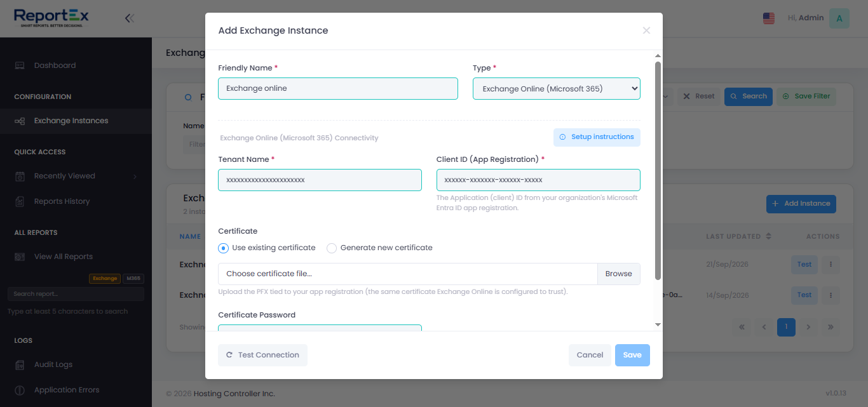The height and width of the screenshot is (407, 868).
Task: Click the Reports History icon
Action: [20, 201]
